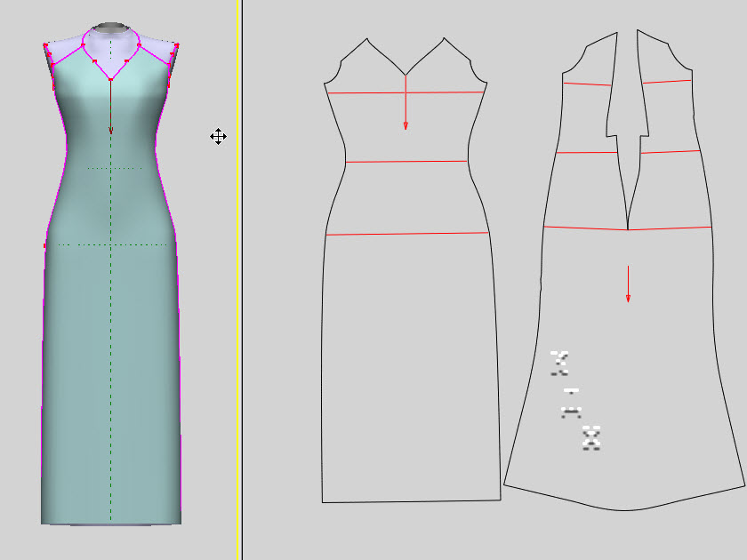This screenshot has width=747, height=560.
Task: Click the upper right red line on back pattern
Action: [x=666, y=82]
